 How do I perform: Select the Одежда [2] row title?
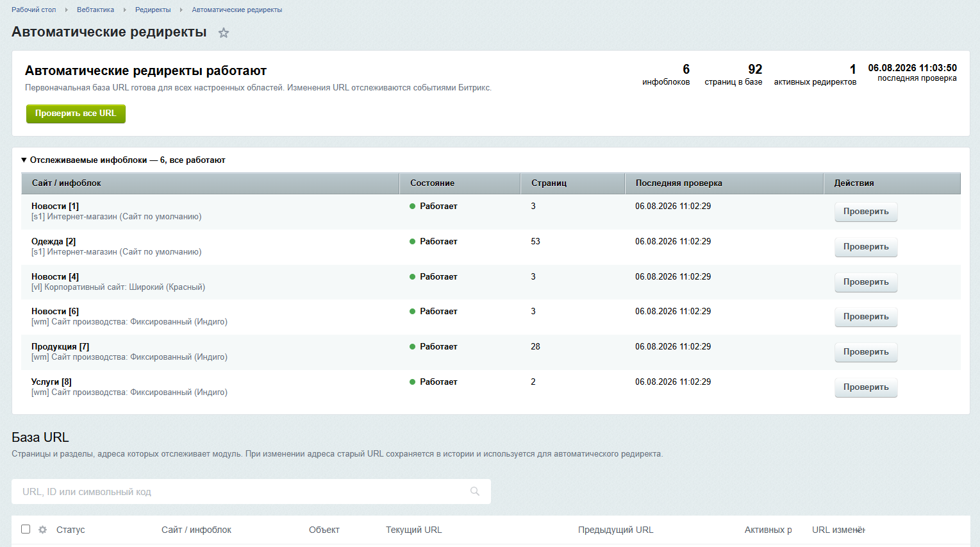pyautogui.click(x=54, y=241)
